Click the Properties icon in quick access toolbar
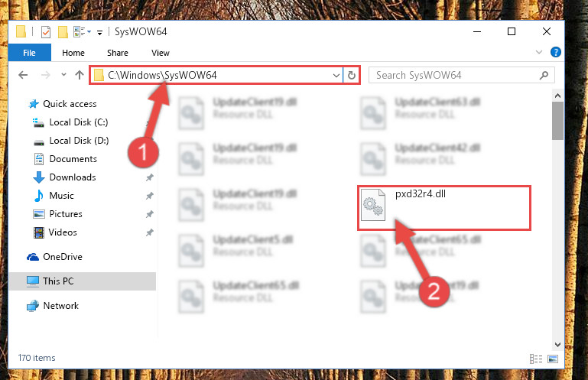This screenshot has width=588, height=380. coord(45,32)
